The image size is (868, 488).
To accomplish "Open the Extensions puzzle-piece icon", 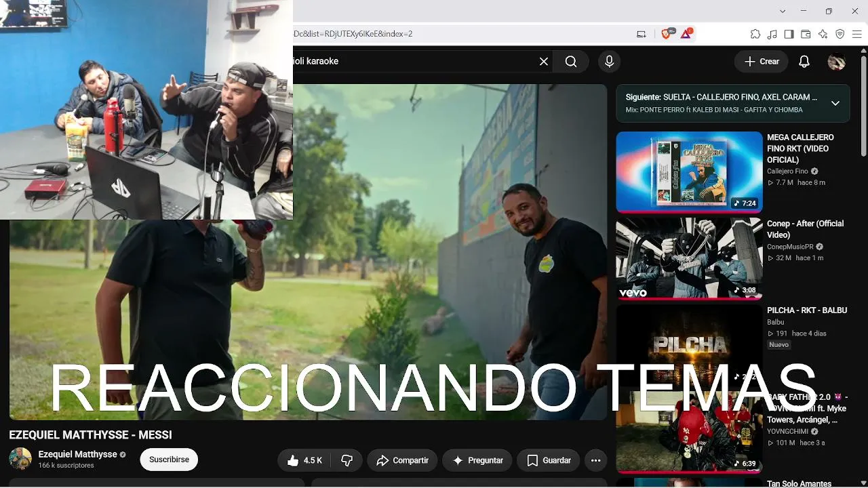I will click(x=755, y=34).
